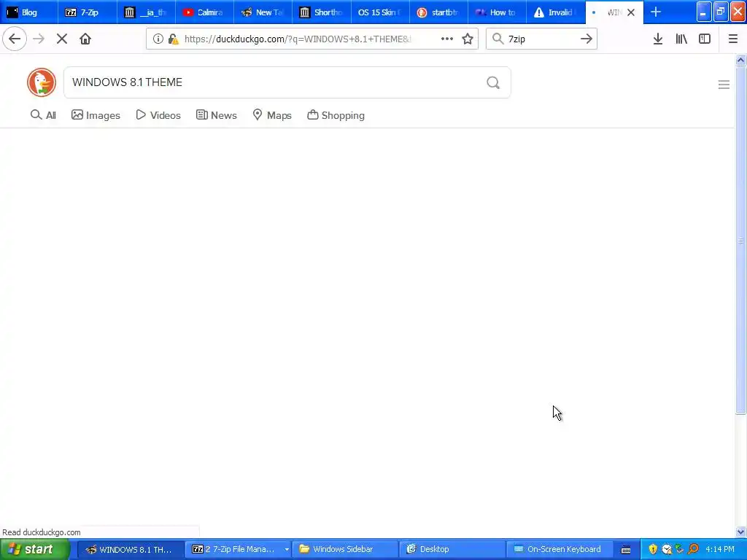Open the home page icon
The height and width of the screenshot is (560, 747).
[x=85, y=39]
